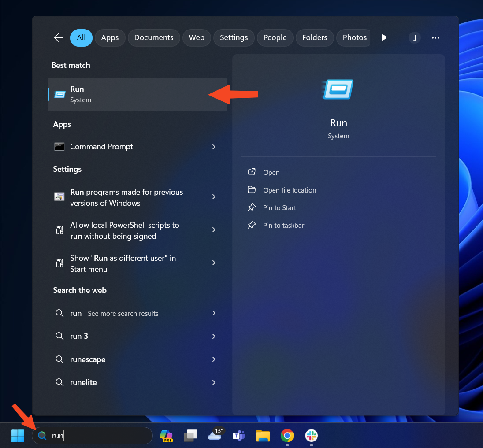
Task: Open the weather widget showing 13°
Action: [215, 434]
